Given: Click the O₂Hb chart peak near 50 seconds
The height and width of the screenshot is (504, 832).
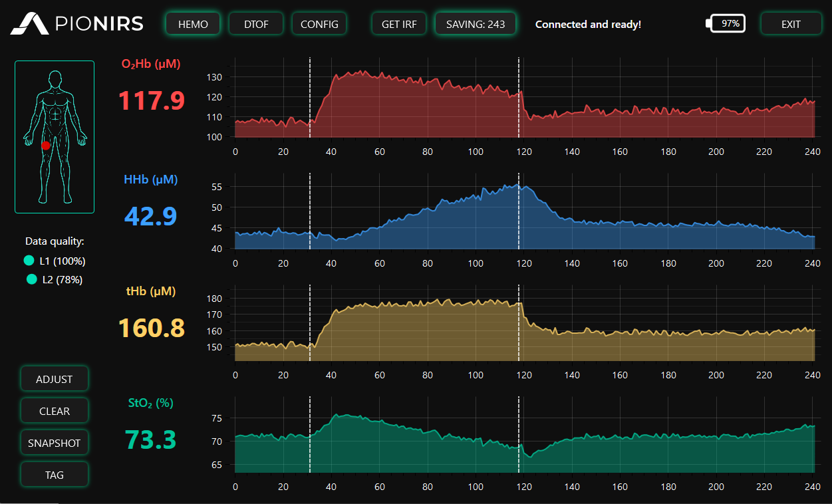Looking at the screenshot, I should point(359,71).
